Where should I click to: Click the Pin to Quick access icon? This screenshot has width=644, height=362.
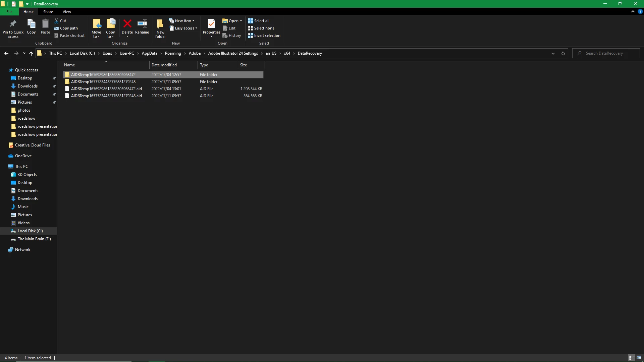pos(13,24)
